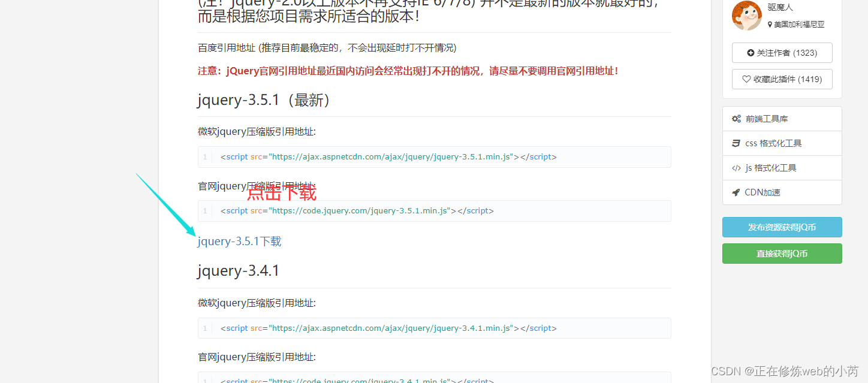Open the author avatar picture of 驱魔人
The image size is (868, 383).
746,15
